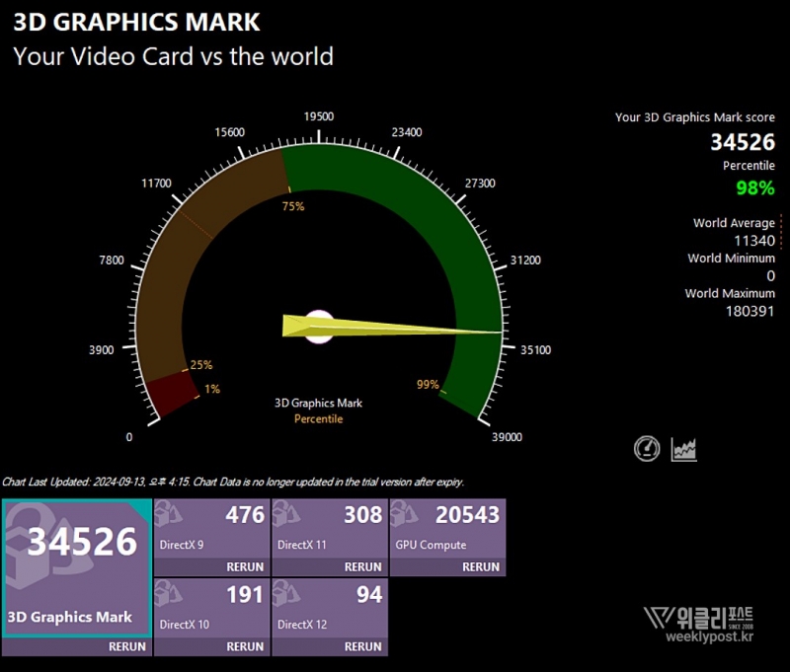790x672 pixels.
Task: Click the 99% marker on the gauge
Action: pos(428,384)
